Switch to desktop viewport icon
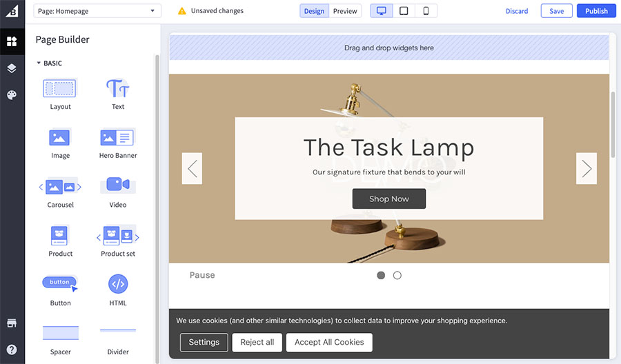 382,11
